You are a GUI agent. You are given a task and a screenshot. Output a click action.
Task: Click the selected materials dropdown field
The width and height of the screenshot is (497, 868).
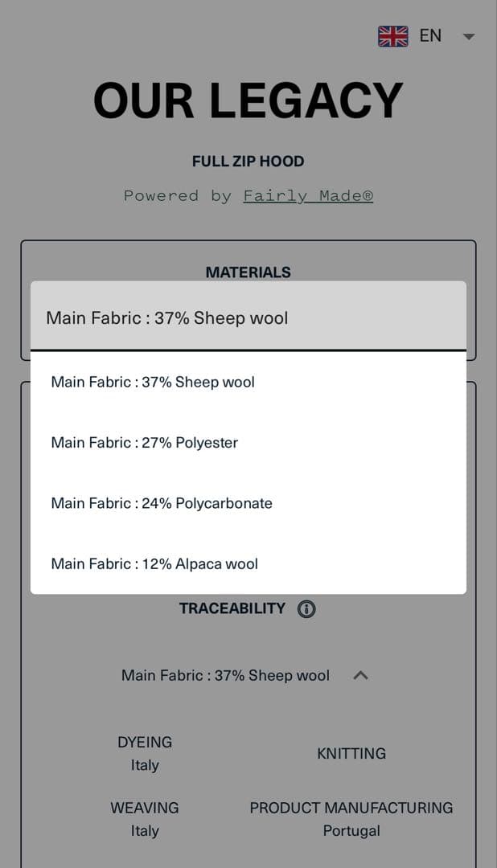pyautogui.click(x=249, y=317)
